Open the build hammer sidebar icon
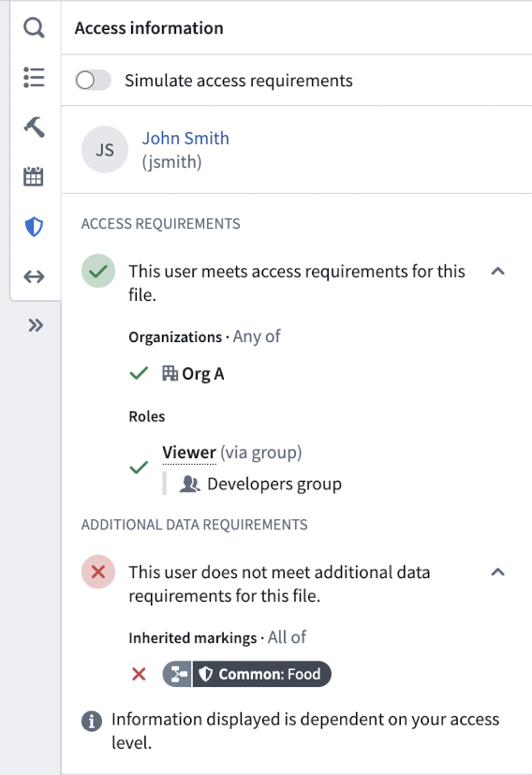The image size is (532, 775). pos(34,127)
